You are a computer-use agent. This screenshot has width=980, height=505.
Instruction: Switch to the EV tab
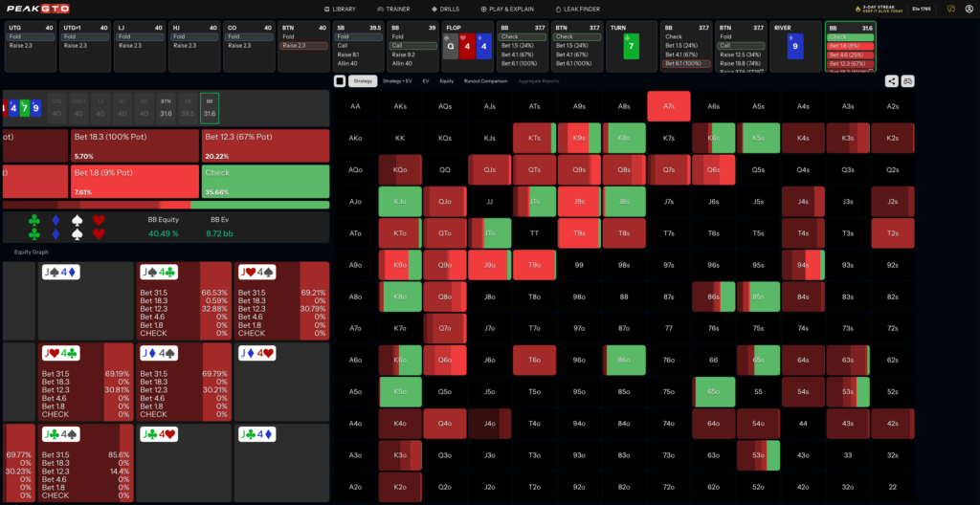coord(426,81)
